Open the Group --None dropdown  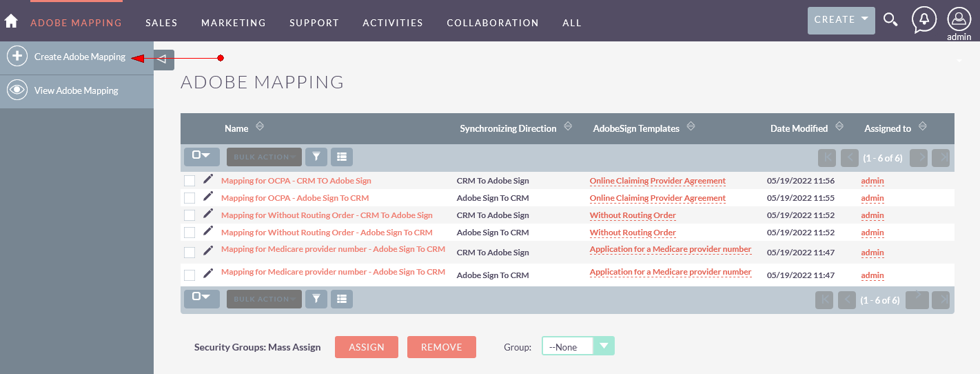coord(578,346)
